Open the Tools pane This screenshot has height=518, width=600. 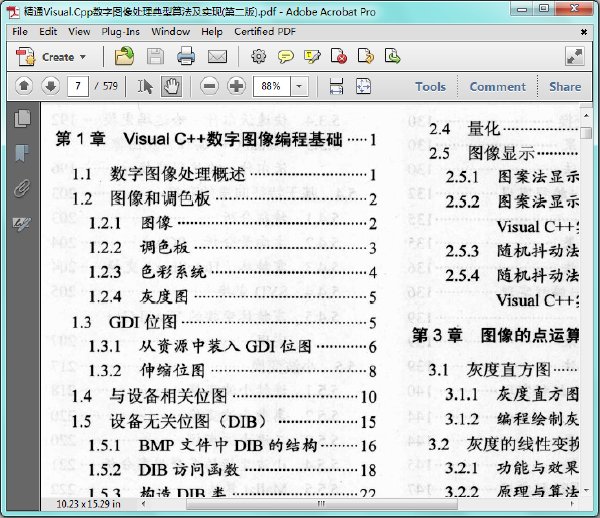(430, 87)
